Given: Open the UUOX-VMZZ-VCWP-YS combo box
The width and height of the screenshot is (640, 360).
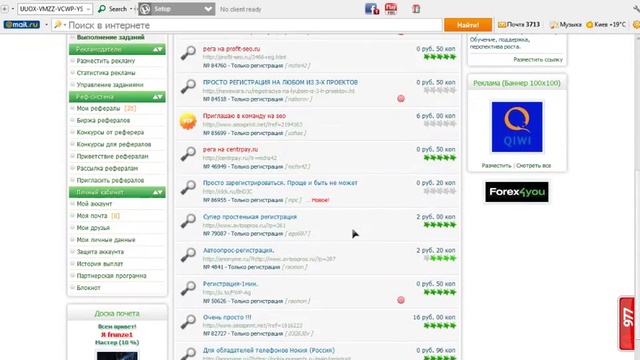Looking at the screenshot, I should click(x=55, y=9).
